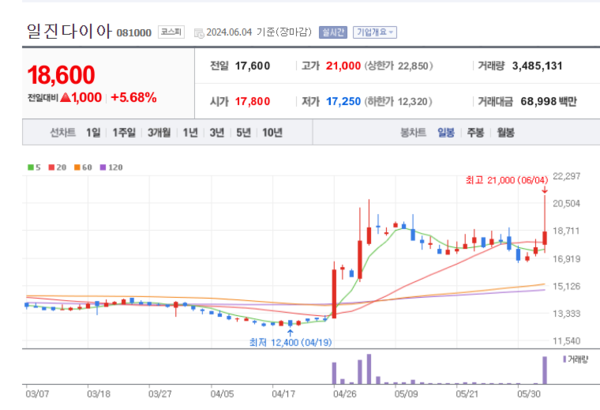
Task: Click the purple 120-day moving average swatch
Action: [x=103, y=167]
